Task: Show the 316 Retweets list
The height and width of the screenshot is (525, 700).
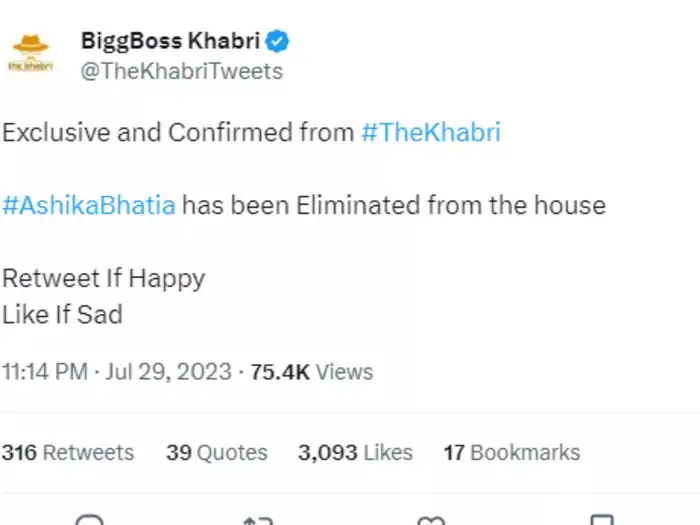Action: (68, 452)
